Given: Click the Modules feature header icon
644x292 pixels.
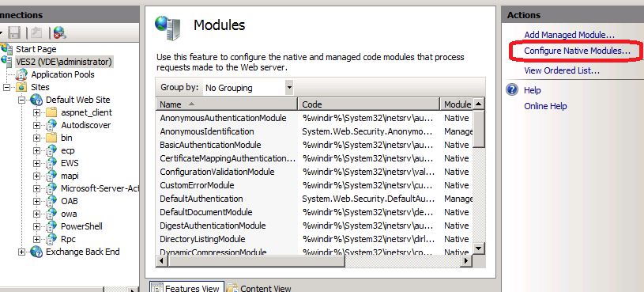Looking at the screenshot, I should click(168, 28).
